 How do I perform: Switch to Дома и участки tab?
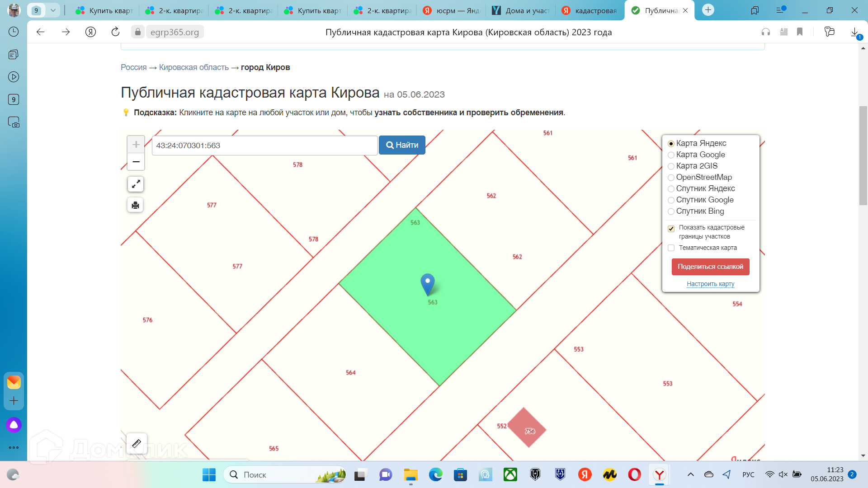click(521, 10)
